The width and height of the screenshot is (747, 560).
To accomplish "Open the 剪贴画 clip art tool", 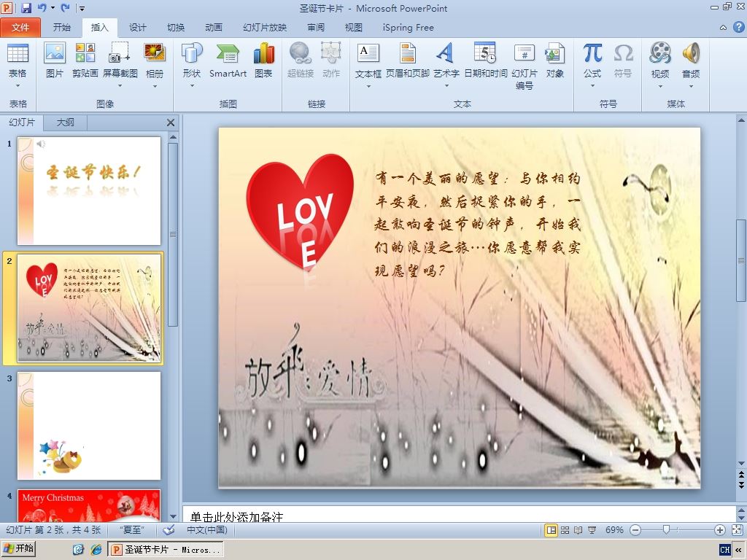I will 85,60.
